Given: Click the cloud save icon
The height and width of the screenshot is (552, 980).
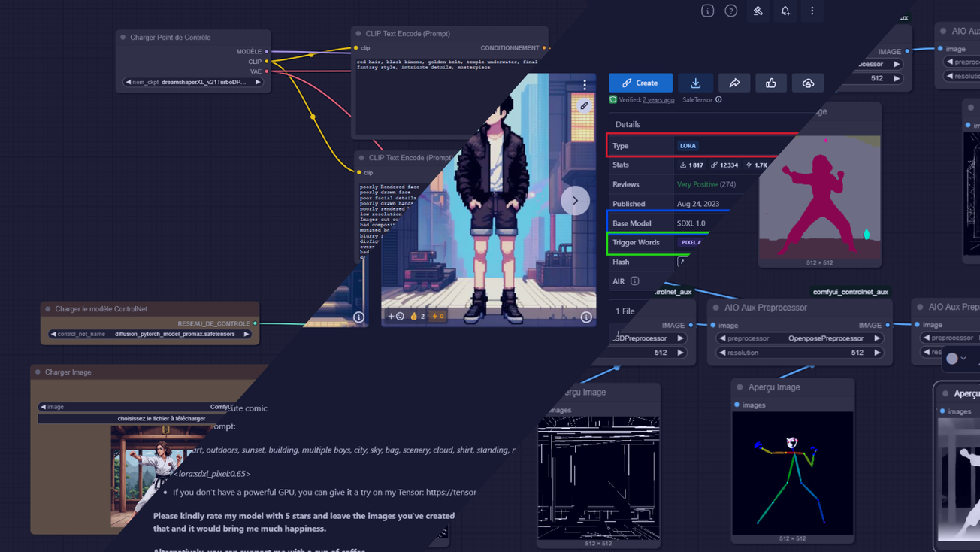Looking at the screenshot, I should point(808,83).
